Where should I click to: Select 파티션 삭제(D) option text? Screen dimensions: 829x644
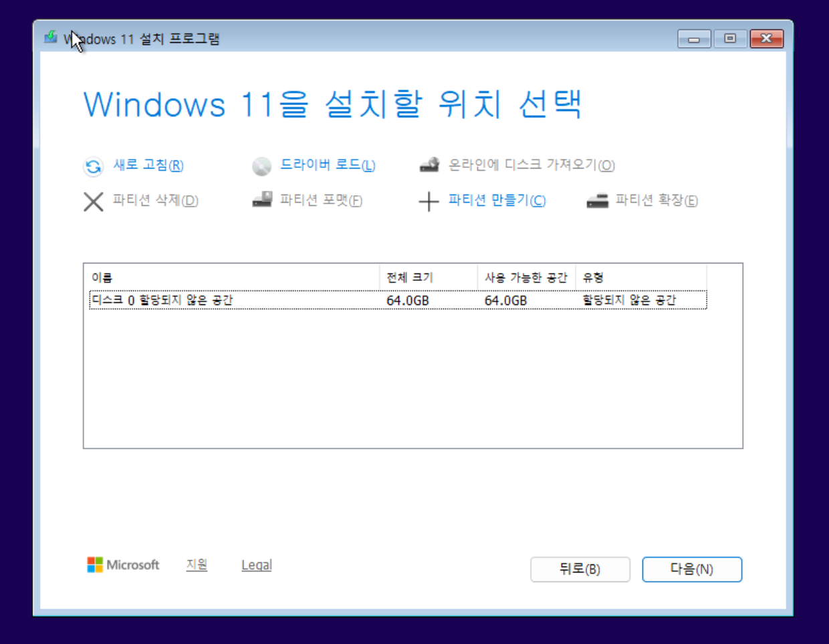pos(155,201)
